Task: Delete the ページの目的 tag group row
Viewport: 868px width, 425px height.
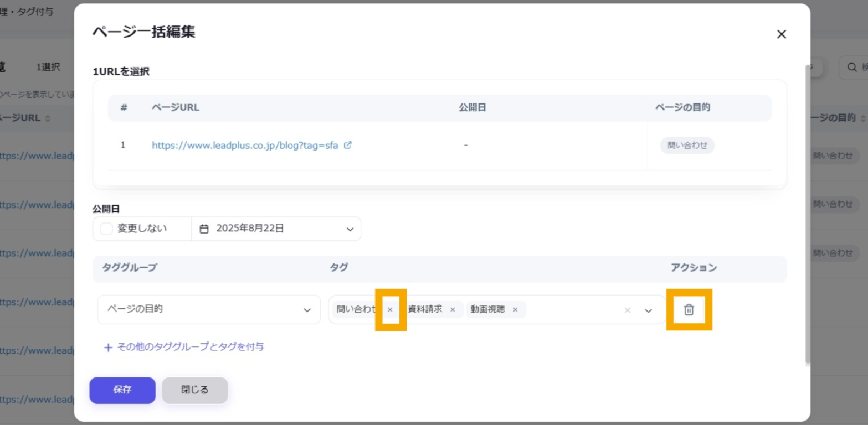Action: click(689, 310)
